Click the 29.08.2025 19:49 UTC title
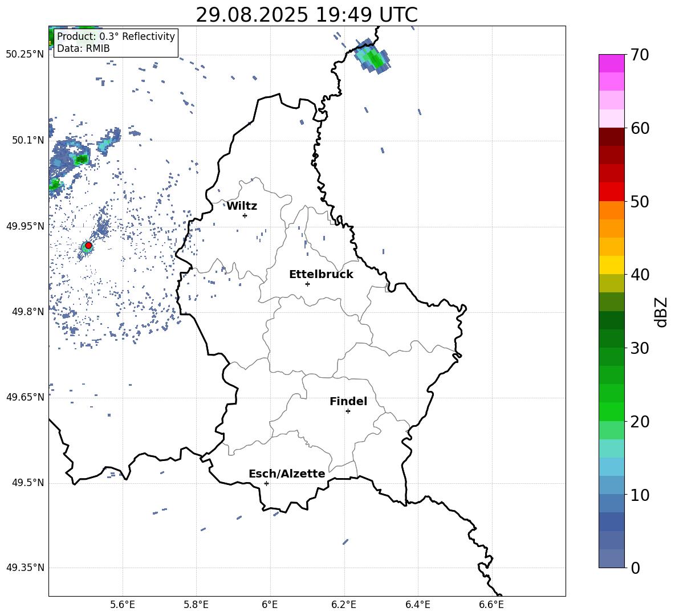The image size is (675, 616). 307,15
